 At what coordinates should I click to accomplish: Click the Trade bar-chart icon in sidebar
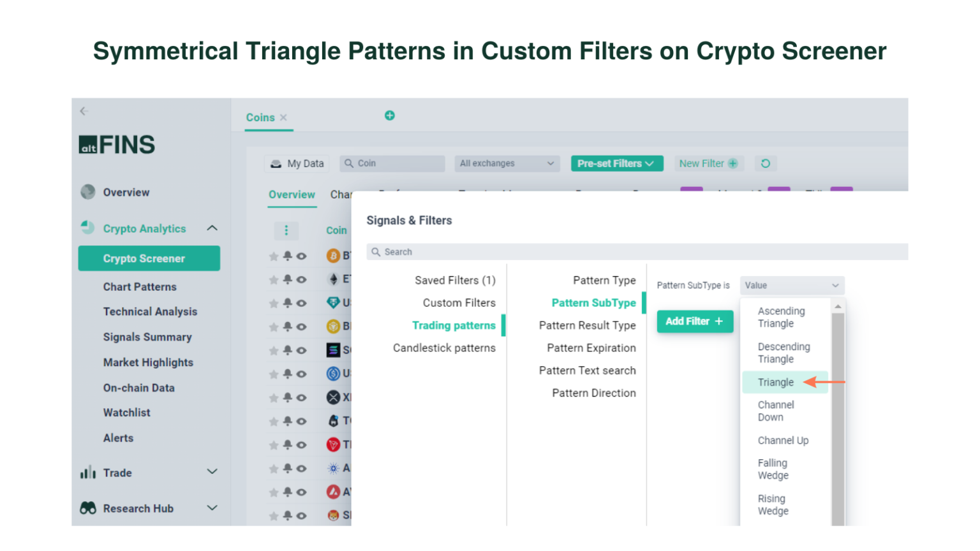[88, 473]
